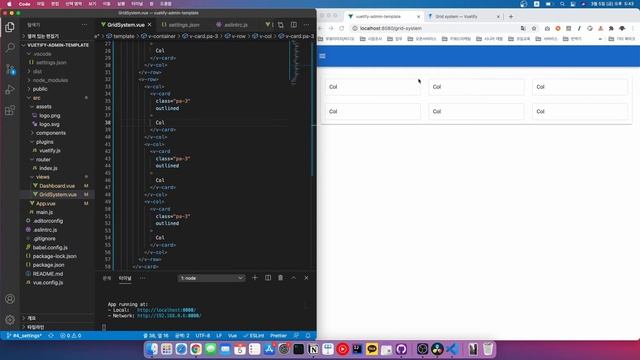
Task: Open changes icon in editor toolbar
Action: point(280,25)
